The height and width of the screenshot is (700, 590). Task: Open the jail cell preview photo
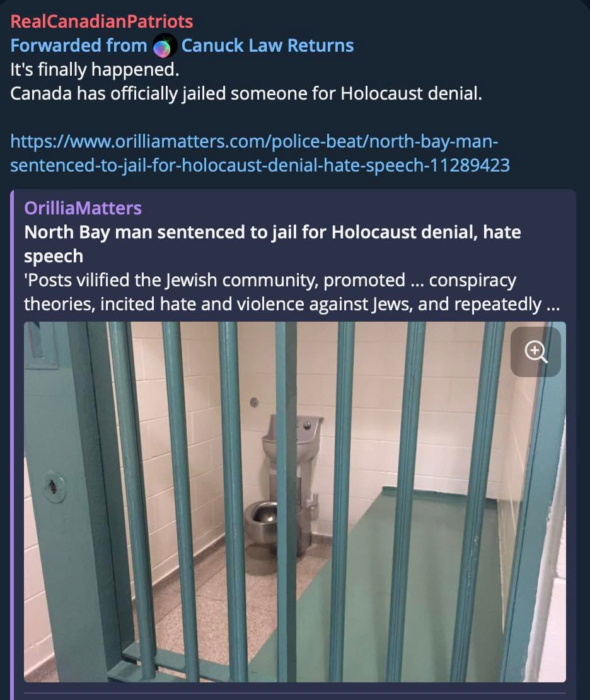(x=294, y=501)
